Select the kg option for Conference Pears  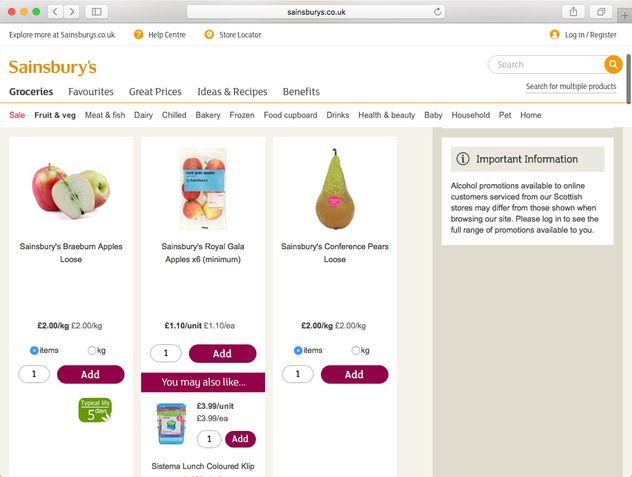pos(357,350)
